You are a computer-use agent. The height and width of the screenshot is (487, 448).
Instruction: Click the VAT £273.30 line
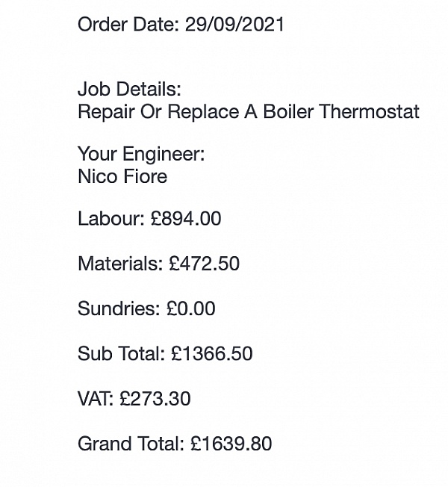pyautogui.click(x=134, y=398)
